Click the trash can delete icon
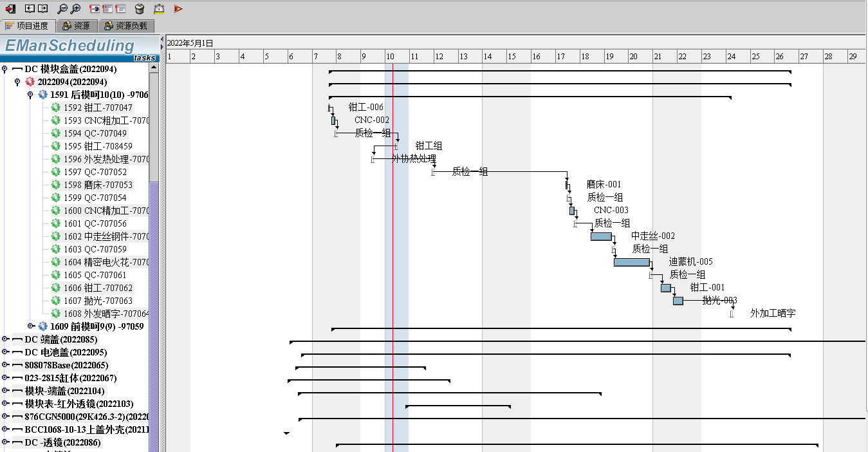This screenshot has height=452, width=868. coord(140,9)
